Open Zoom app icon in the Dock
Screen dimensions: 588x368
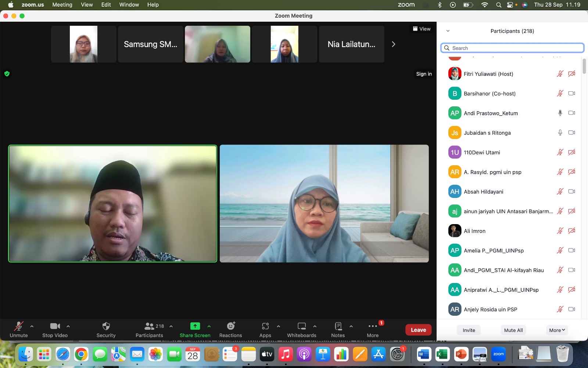click(498, 354)
